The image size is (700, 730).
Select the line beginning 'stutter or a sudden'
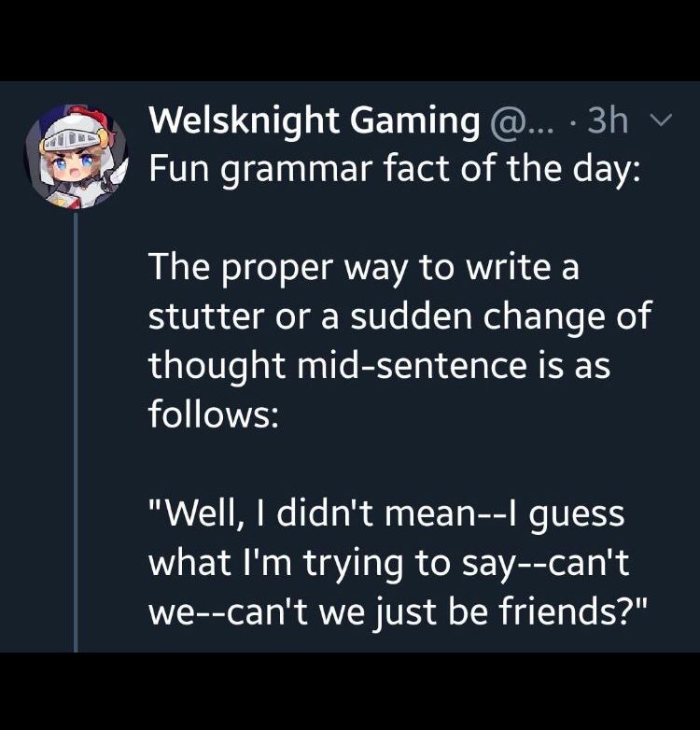399,316
